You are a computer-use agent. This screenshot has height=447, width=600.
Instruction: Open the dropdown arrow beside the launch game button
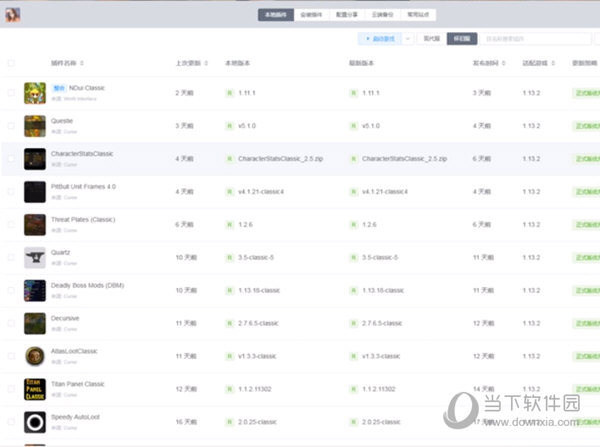[408, 39]
